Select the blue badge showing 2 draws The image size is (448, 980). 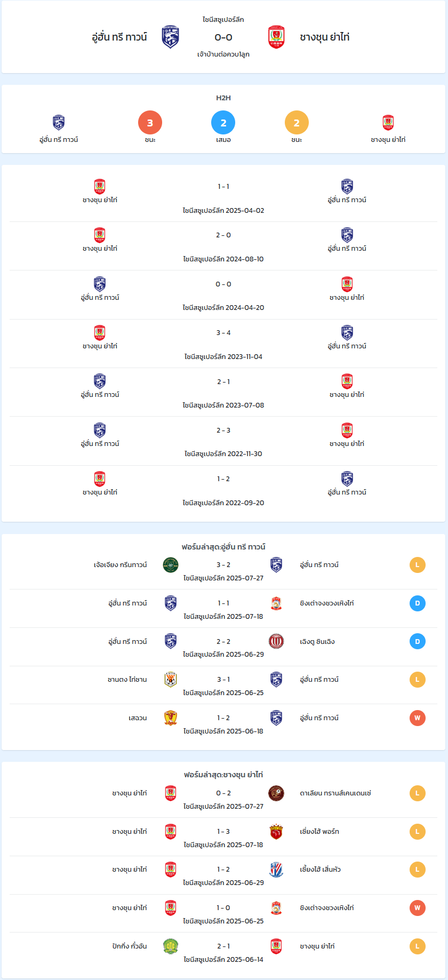point(223,123)
